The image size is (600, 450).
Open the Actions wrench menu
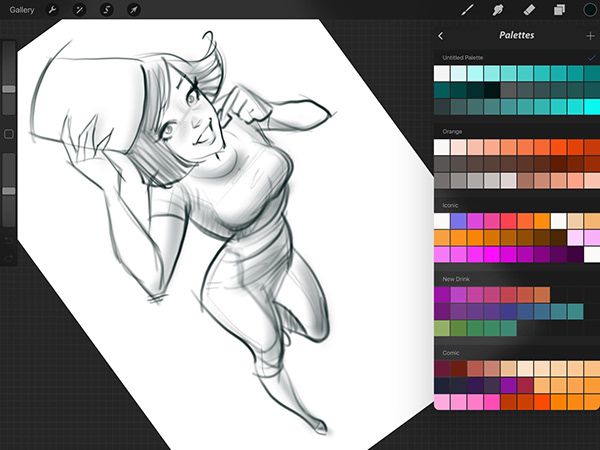pos(53,10)
